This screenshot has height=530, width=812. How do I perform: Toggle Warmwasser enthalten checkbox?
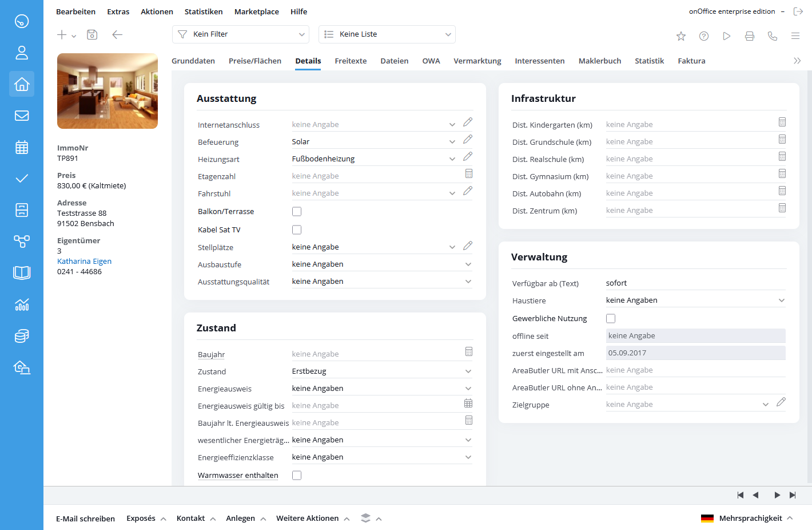pyautogui.click(x=297, y=476)
